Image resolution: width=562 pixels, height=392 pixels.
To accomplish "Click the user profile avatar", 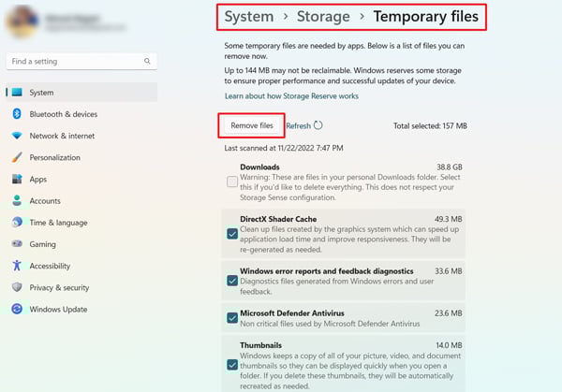I will point(22,22).
